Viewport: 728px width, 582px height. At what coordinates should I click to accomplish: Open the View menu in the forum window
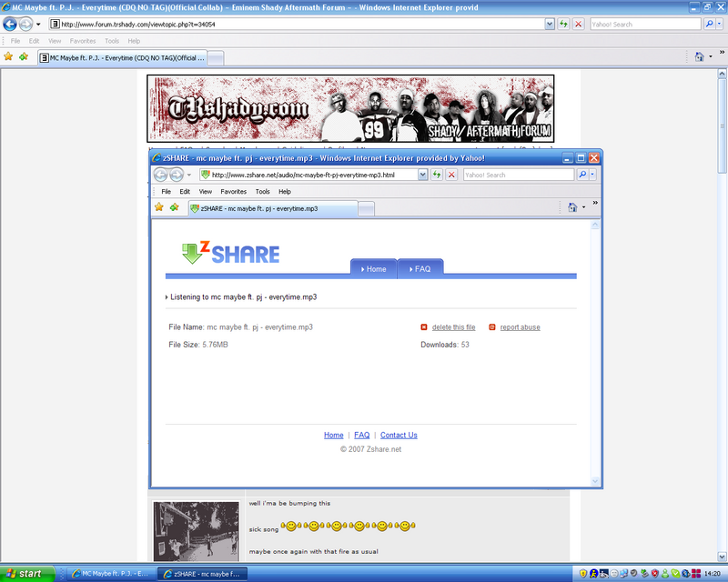(55, 41)
